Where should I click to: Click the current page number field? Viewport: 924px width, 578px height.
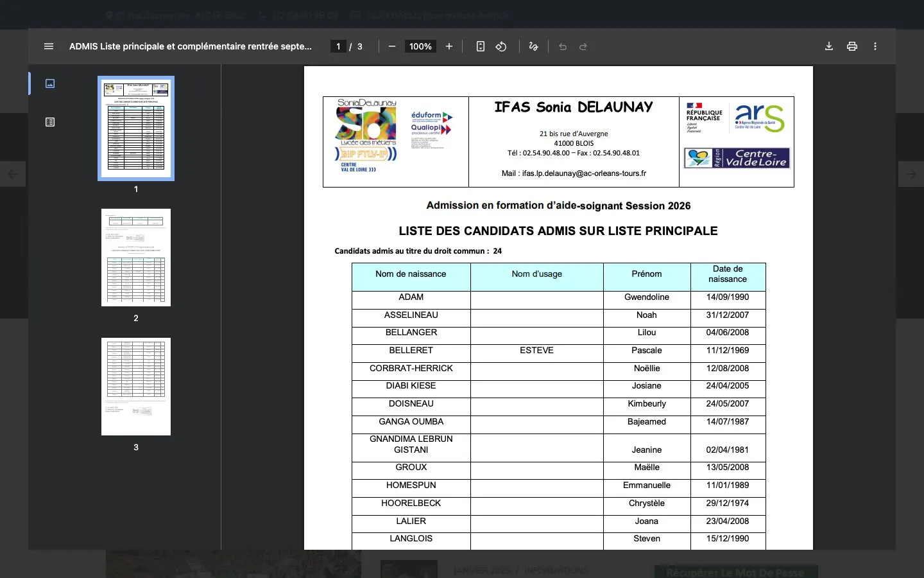click(338, 46)
